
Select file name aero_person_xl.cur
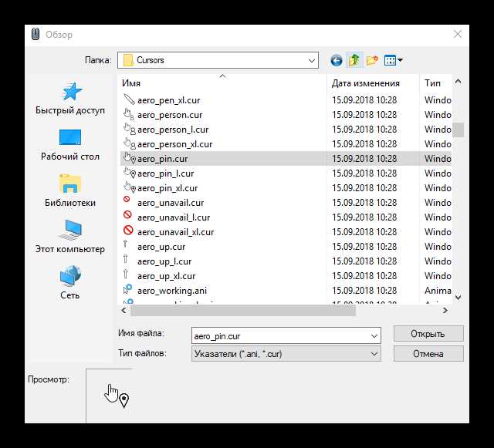(175, 144)
